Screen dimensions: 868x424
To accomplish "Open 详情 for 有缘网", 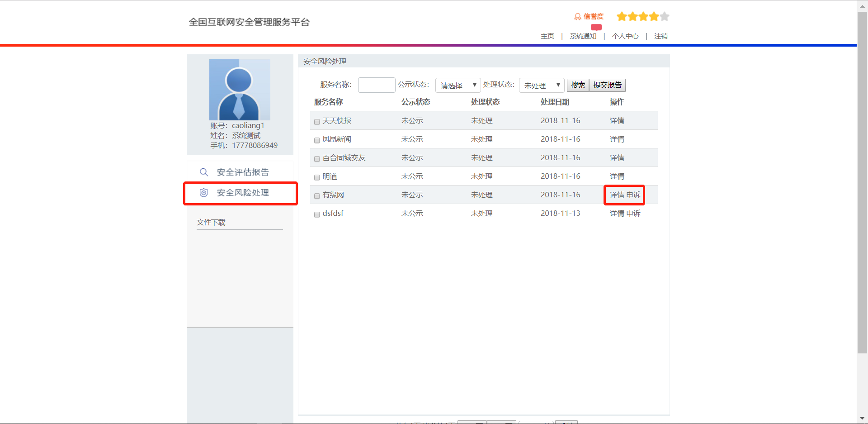I will [617, 195].
